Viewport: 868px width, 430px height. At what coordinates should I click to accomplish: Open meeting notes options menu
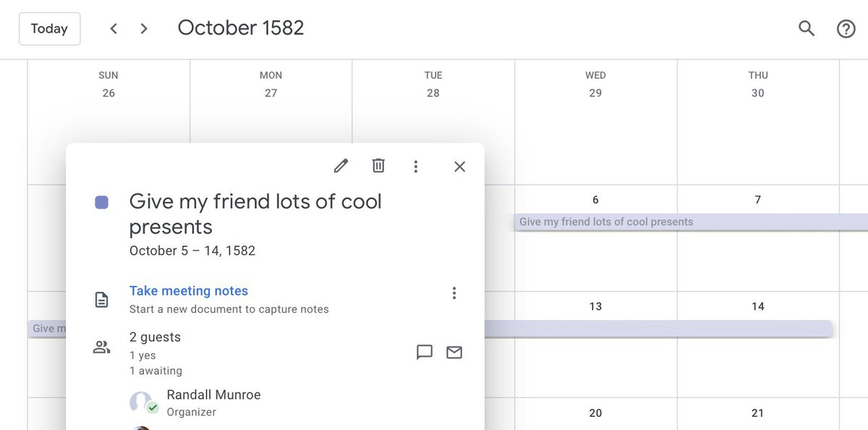click(x=454, y=293)
